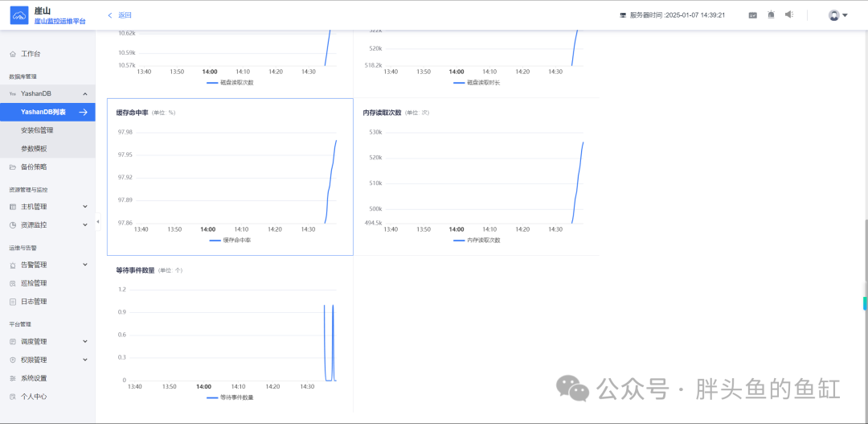Toggle the 缓存命中率 legend series
Image resolution: width=868 pixels, height=424 pixels.
click(x=230, y=240)
